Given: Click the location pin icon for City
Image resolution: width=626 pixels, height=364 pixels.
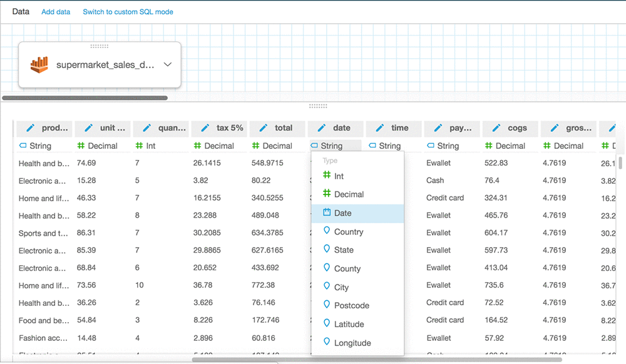Looking at the screenshot, I should [327, 286].
